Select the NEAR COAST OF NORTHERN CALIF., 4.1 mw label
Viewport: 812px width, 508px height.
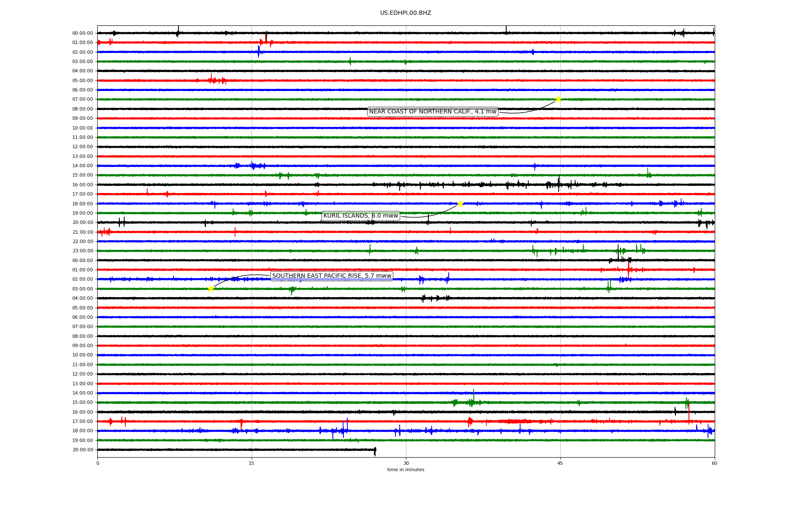(x=433, y=112)
